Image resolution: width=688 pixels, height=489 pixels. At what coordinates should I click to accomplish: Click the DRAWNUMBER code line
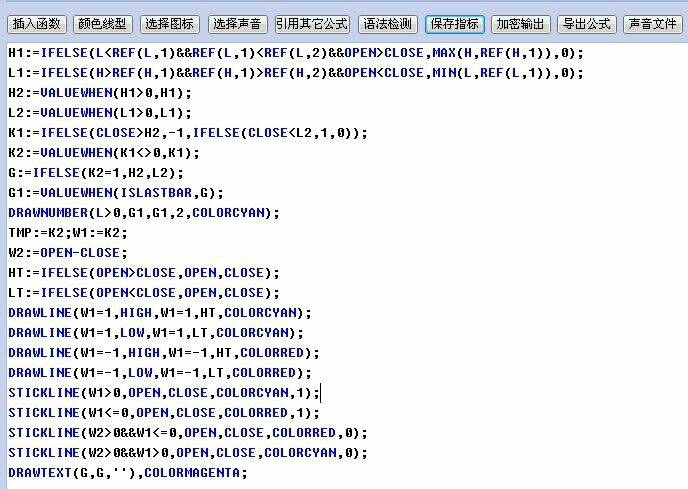144,213
